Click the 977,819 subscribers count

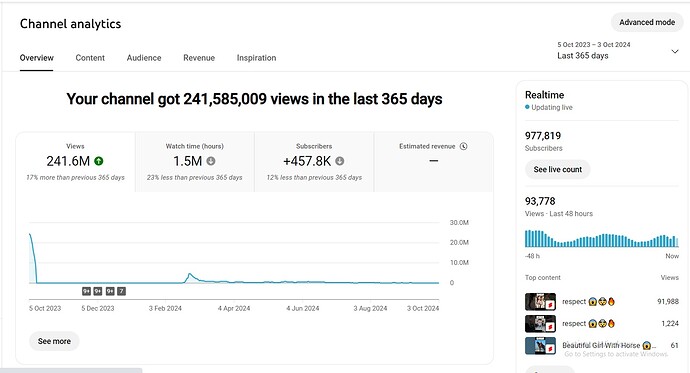click(543, 135)
